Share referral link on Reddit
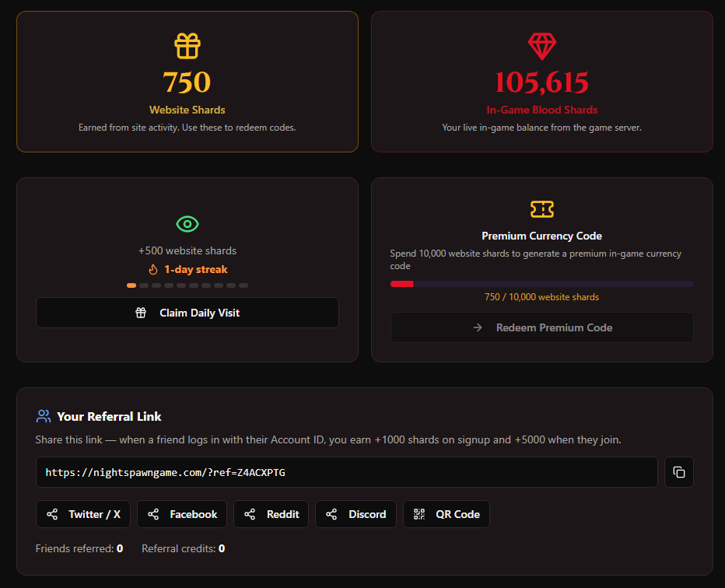Viewport: 725px width, 588px height. coord(271,514)
